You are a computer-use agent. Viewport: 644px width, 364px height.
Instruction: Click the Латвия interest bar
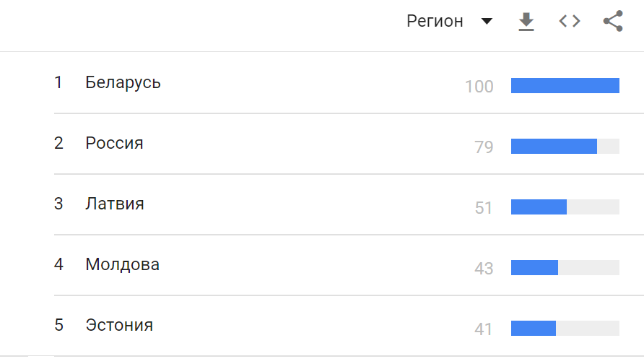click(565, 207)
